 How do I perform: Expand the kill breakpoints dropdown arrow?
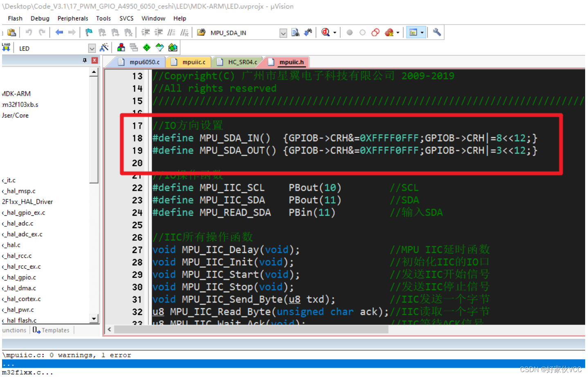click(x=398, y=33)
